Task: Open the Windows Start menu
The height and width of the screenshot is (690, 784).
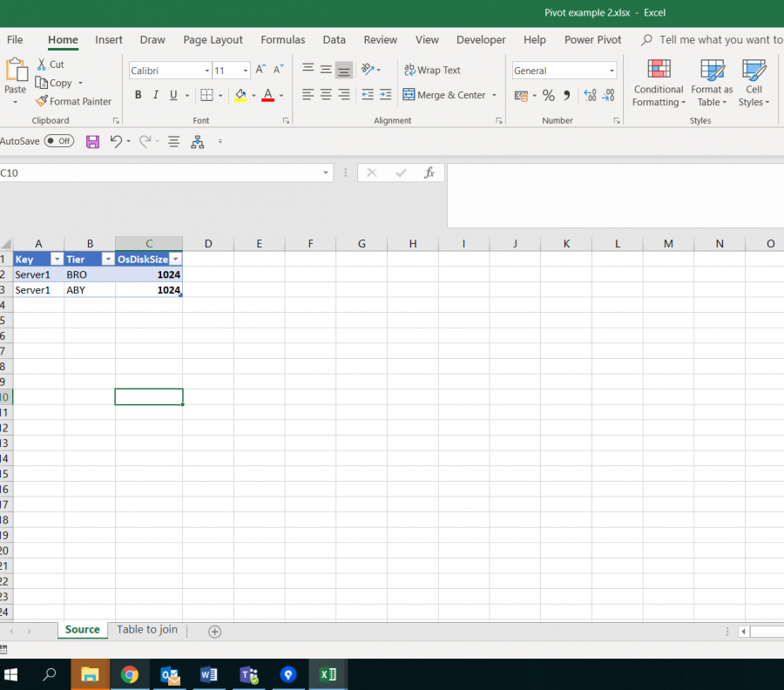Action: [11, 675]
